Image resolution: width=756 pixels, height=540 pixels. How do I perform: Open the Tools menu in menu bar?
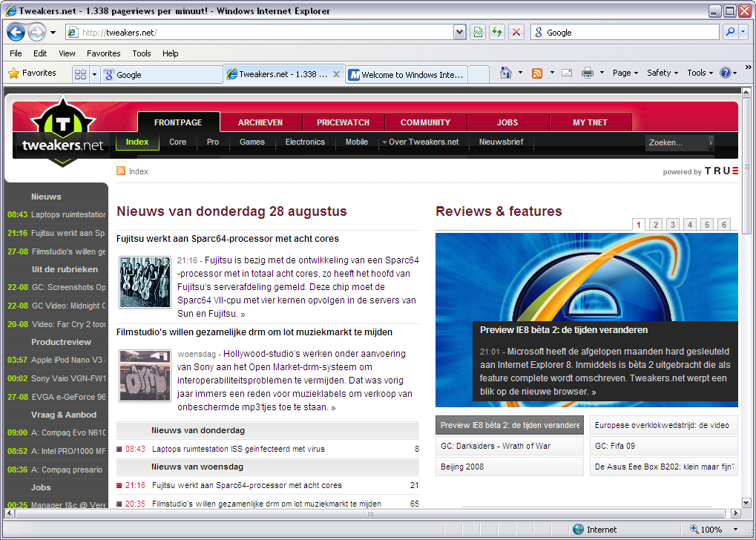tap(142, 53)
